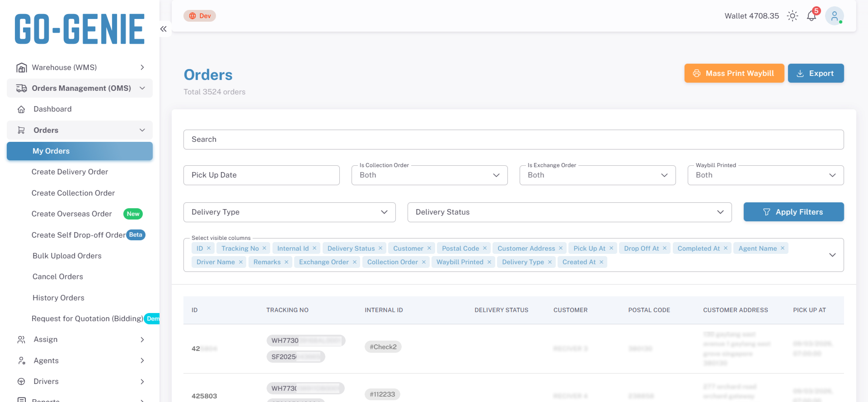
Task: Toggle the light/dark theme sun icon
Action: (793, 16)
